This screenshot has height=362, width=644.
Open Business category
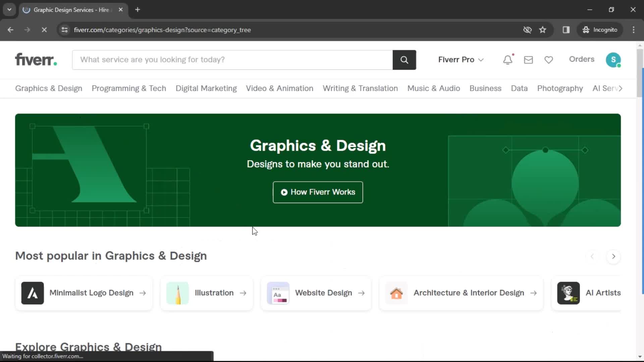[x=485, y=88]
